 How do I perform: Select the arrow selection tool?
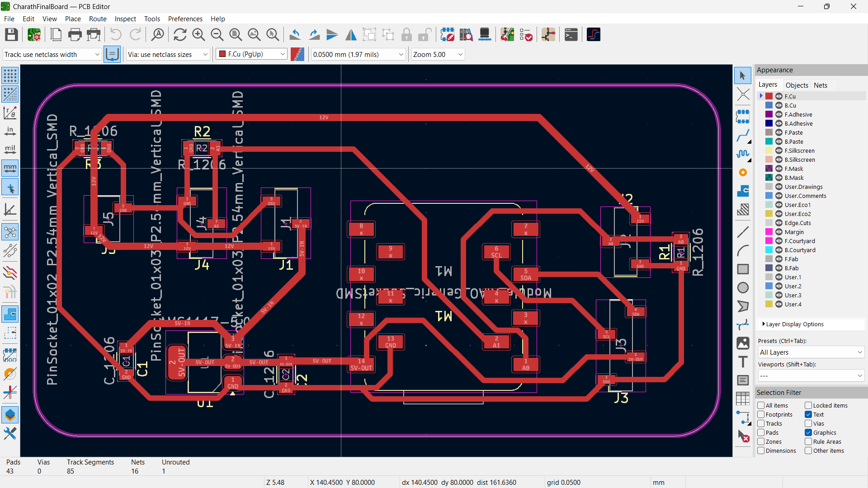pos(743,75)
